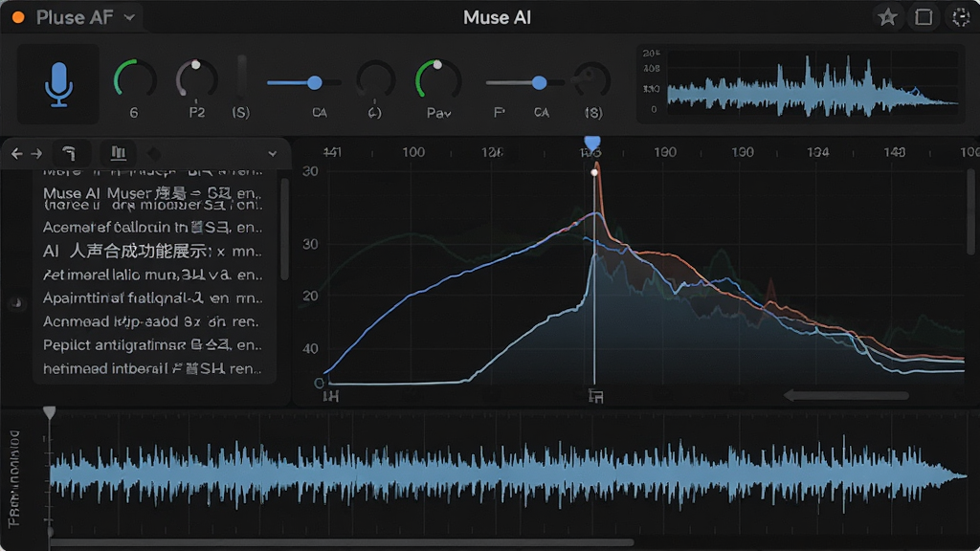Select 'Apaimttinaf' list row
Image resolution: width=980 pixels, height=551 pixels.
pos(153,298)
